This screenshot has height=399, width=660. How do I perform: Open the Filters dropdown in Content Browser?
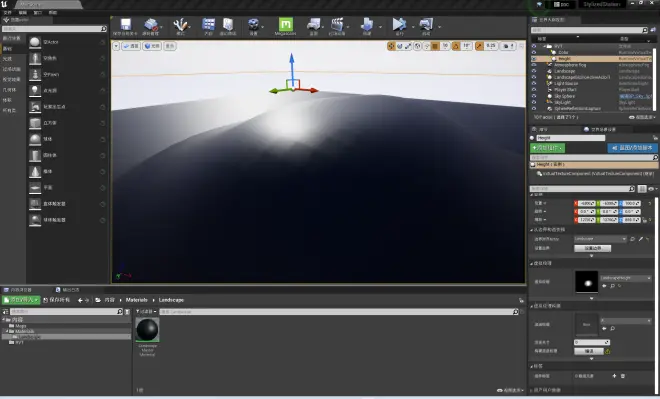pos(146,311)
